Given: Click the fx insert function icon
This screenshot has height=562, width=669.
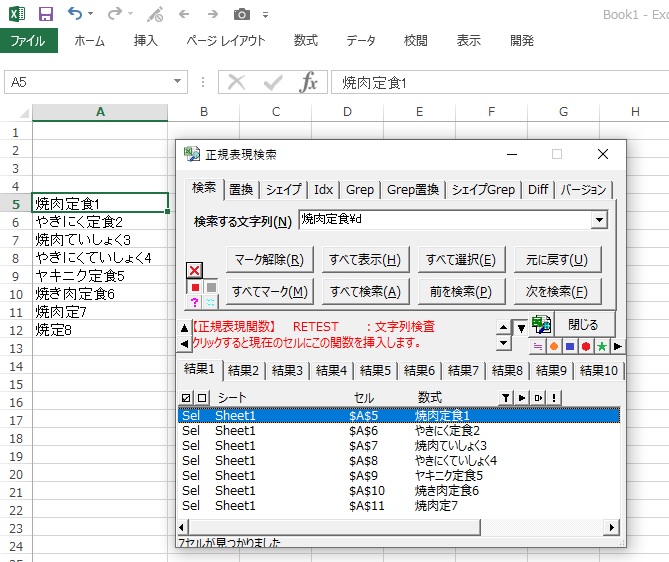Looking at the screenshot, I should [309, 83].
